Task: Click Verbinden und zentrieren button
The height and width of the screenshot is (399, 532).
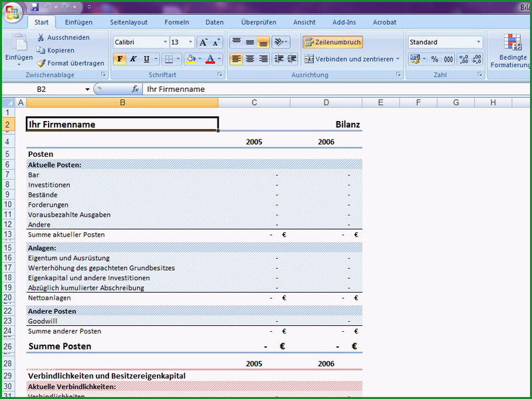Action: [349, 59]
